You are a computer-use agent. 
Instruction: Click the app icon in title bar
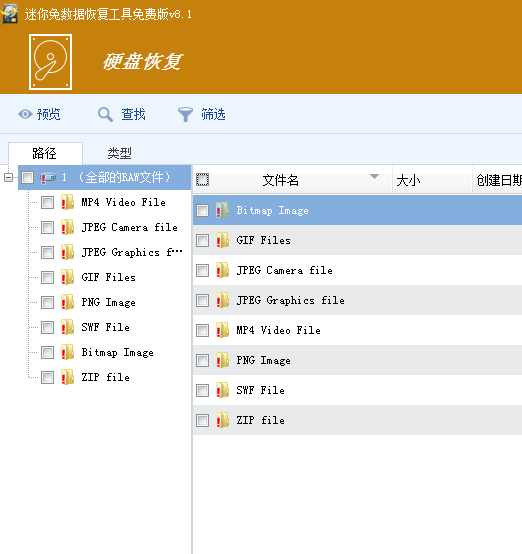(x=9, y=14)
